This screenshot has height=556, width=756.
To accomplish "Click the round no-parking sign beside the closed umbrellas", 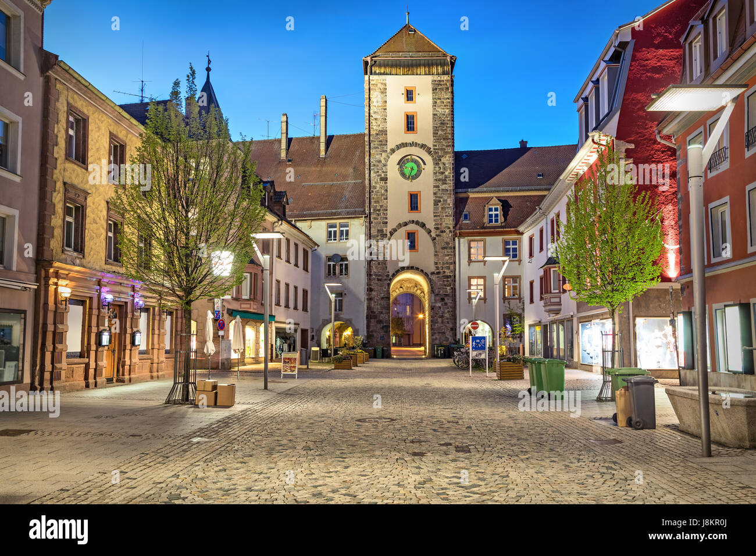I will (221, 325).
